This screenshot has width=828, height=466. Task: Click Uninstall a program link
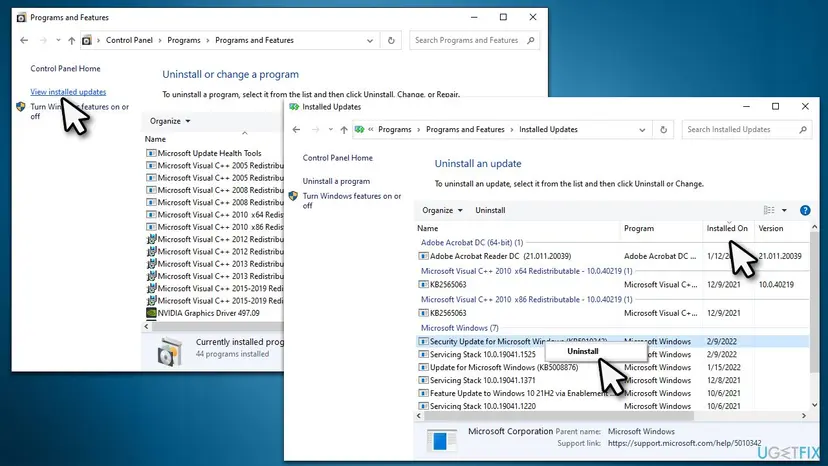tap(336, 181)
